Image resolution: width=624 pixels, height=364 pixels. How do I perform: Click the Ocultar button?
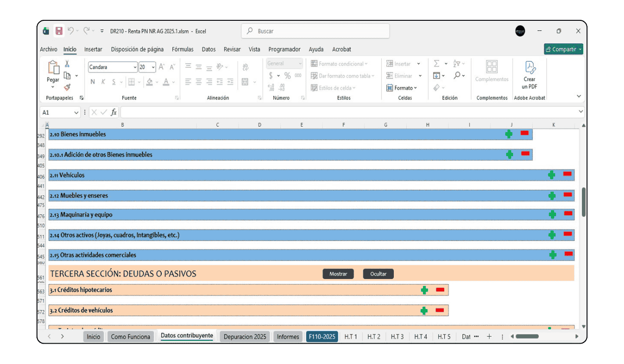378,274
